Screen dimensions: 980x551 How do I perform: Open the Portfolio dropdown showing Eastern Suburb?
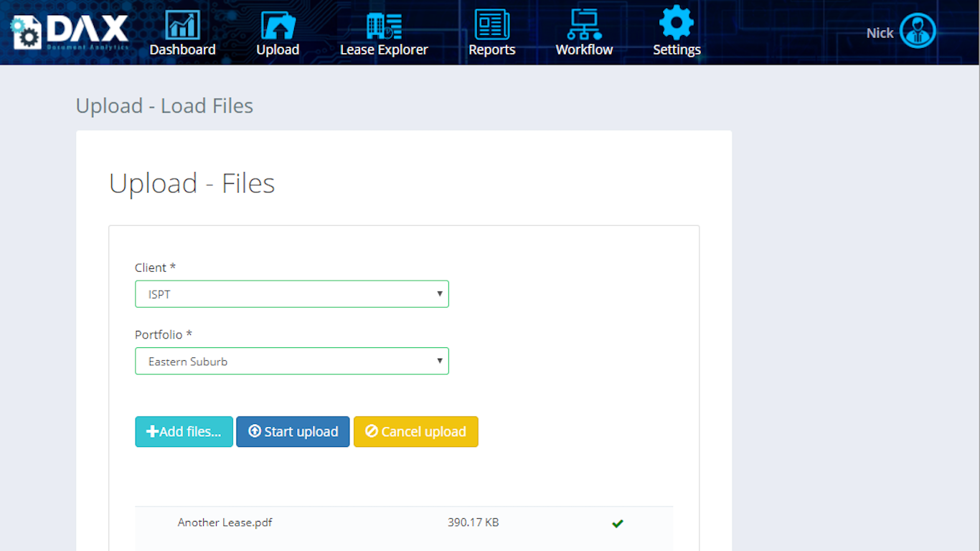292,361
